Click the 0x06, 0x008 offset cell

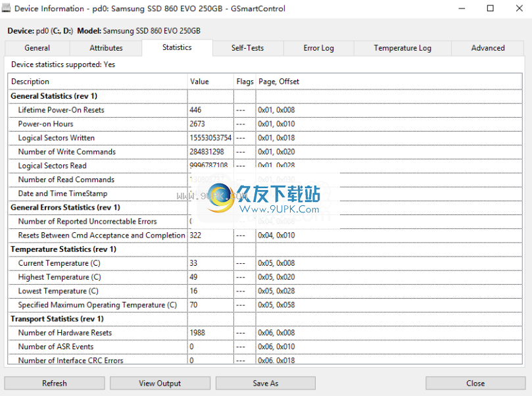[x=389, y=333]
